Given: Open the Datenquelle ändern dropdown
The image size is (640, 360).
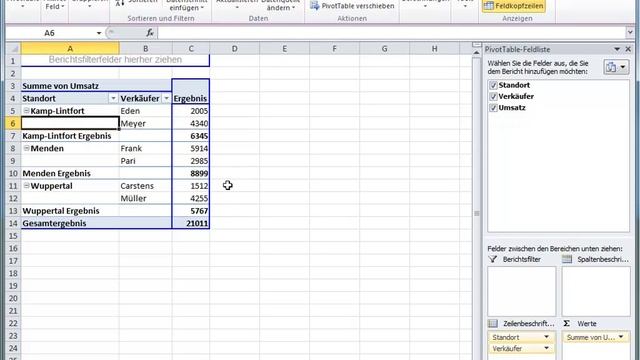Looking at the screenshot, I should [x=281, y=6].
